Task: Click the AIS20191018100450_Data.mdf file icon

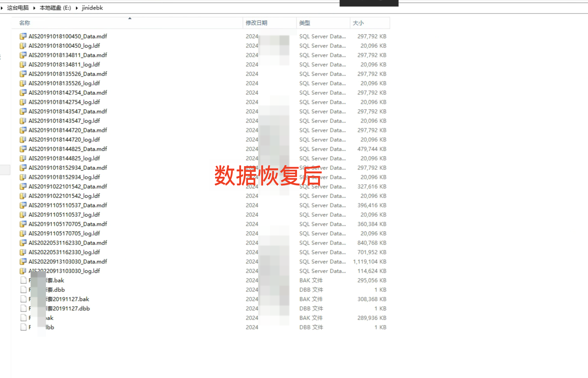Action: pos(23,36)
